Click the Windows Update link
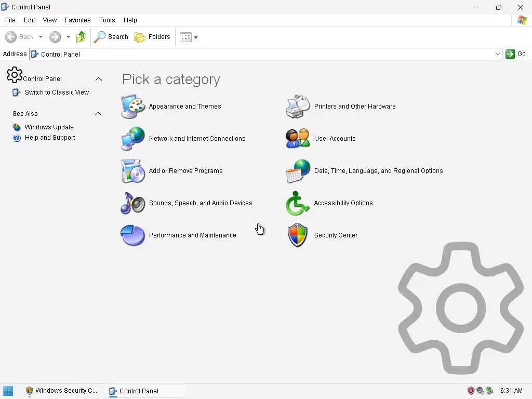The width and height of the screenshot is (532, 399). coord(49,127)
